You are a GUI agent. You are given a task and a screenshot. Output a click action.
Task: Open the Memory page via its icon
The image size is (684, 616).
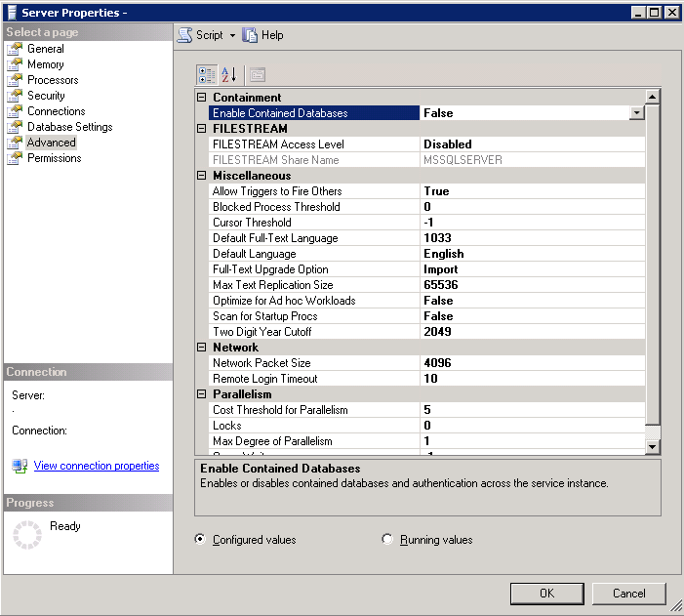pos(15,64)
